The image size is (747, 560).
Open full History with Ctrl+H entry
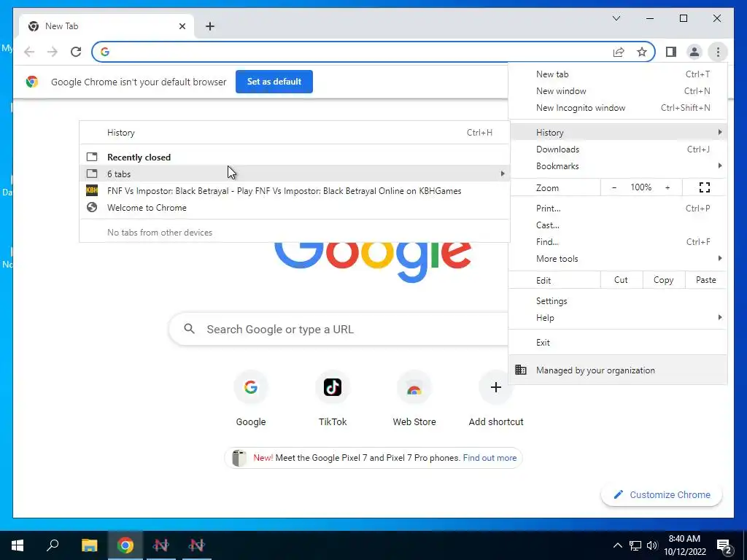pos(295,133)
